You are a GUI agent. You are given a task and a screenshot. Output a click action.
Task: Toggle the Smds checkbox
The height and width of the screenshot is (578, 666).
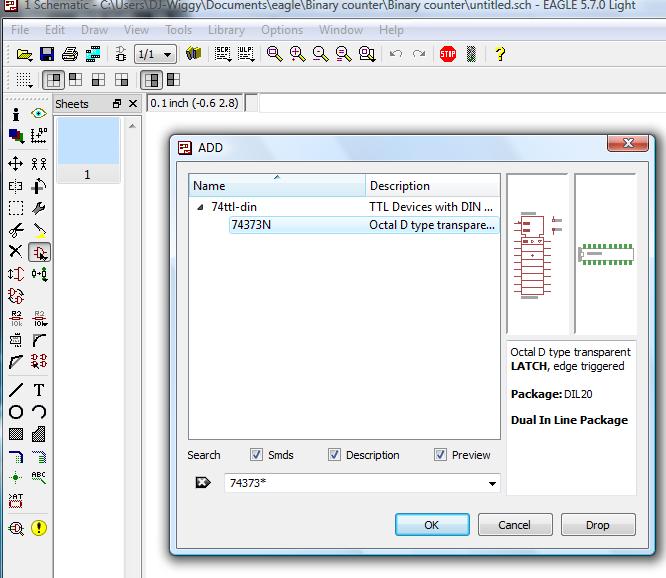(x=256, y=455)
